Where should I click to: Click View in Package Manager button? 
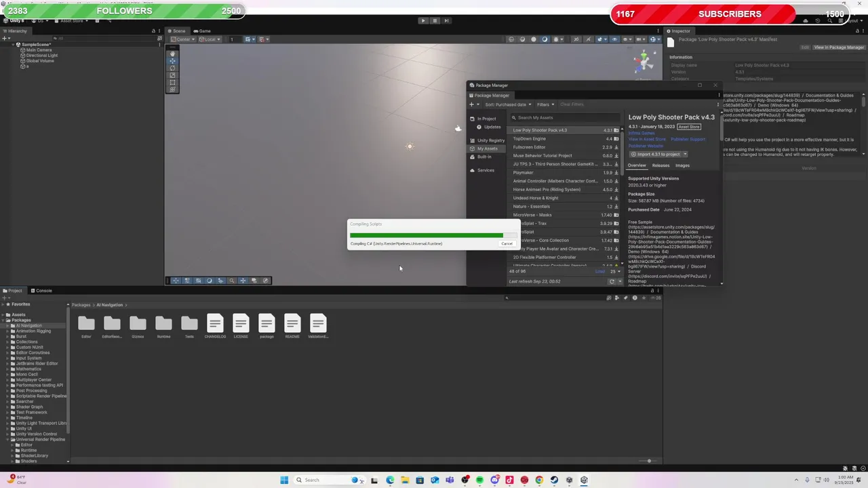coord(839,47)
